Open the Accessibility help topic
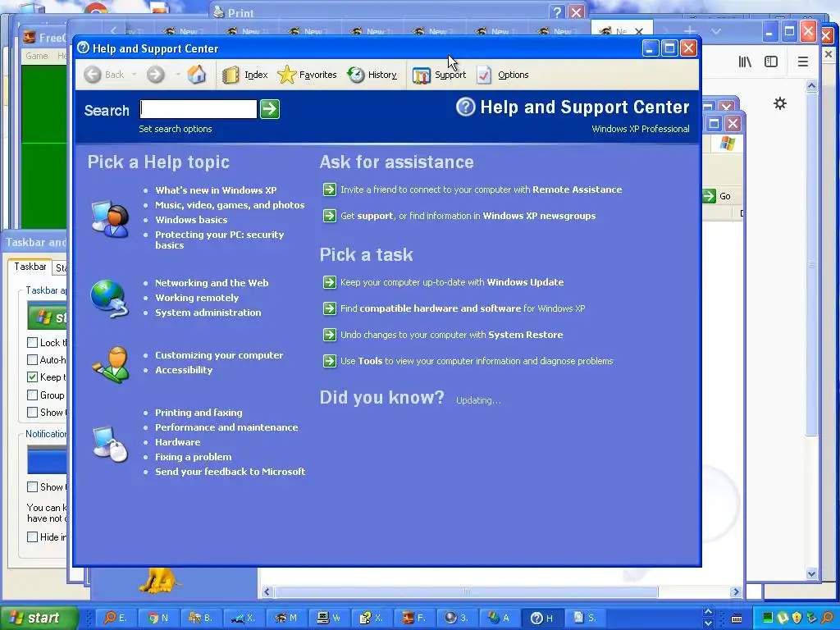Viewport: 840px width, 630px height. tap(184, 370)
